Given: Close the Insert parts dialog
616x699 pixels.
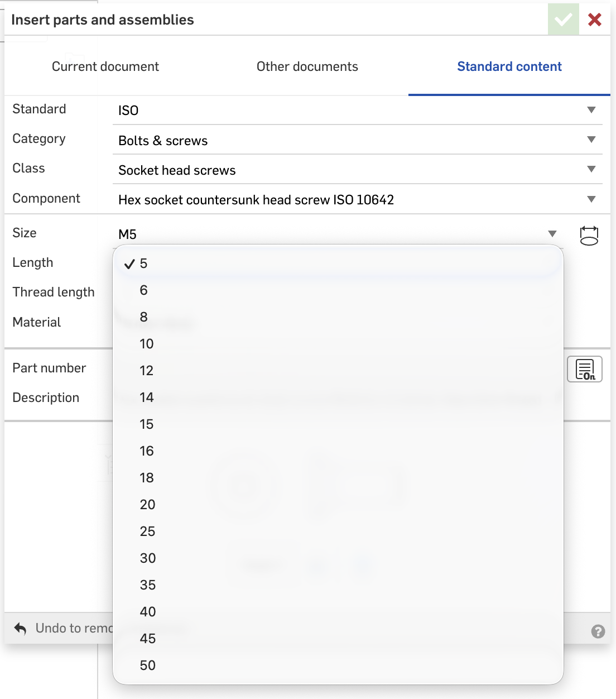Looking at the screenshot, I should pos(595,20).
